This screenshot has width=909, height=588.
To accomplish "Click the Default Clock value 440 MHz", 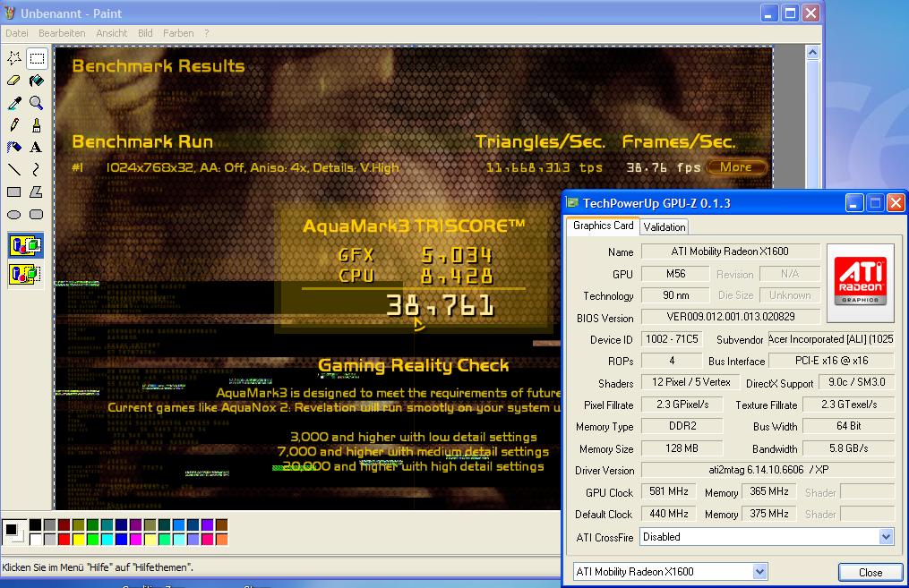I will tap(668, 514).
